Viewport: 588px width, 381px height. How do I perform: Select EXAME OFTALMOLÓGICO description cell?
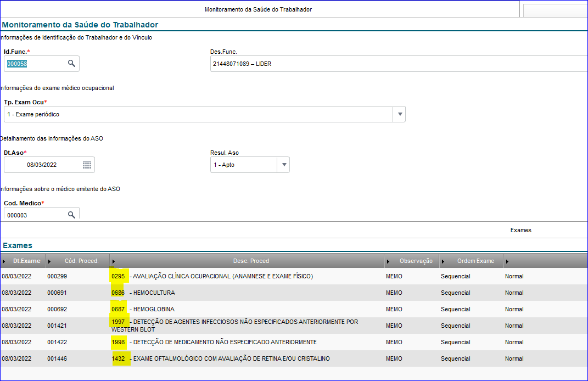[x=221, y=359]
